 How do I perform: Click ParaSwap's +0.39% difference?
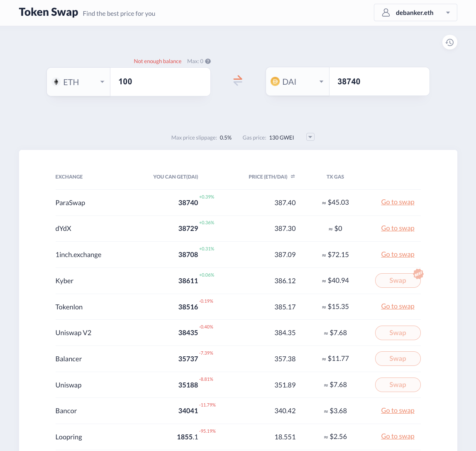click(x=207, y=197)
